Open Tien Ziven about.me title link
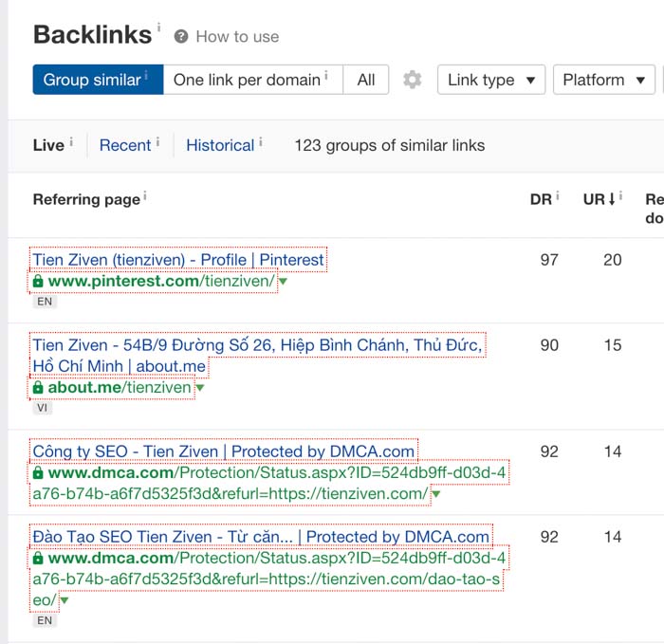664x644 pixels. pyautogui.click(x=257, y=356)
